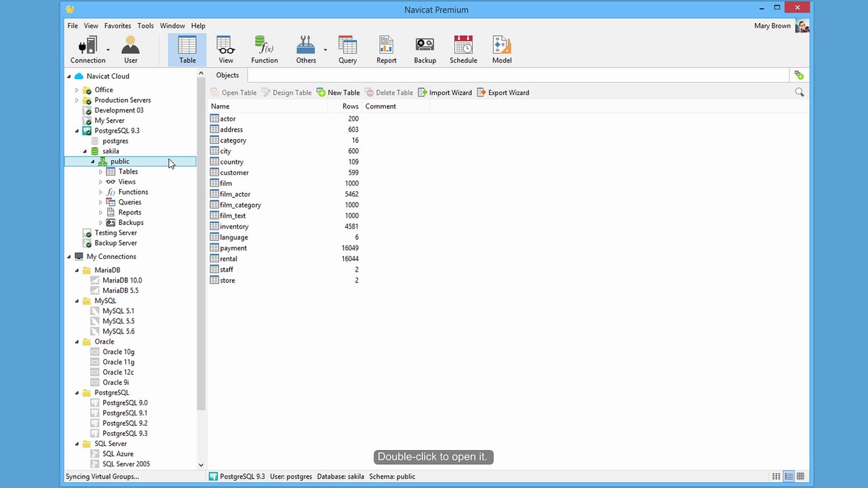Open the Others dropdown arrow
This screenshot has width=868, height=488.
point(325,50)
